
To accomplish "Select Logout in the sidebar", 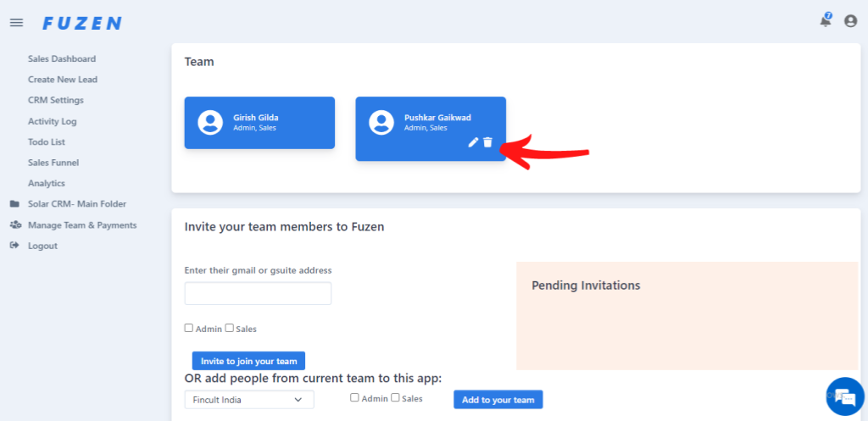I will tap(42, 246).
